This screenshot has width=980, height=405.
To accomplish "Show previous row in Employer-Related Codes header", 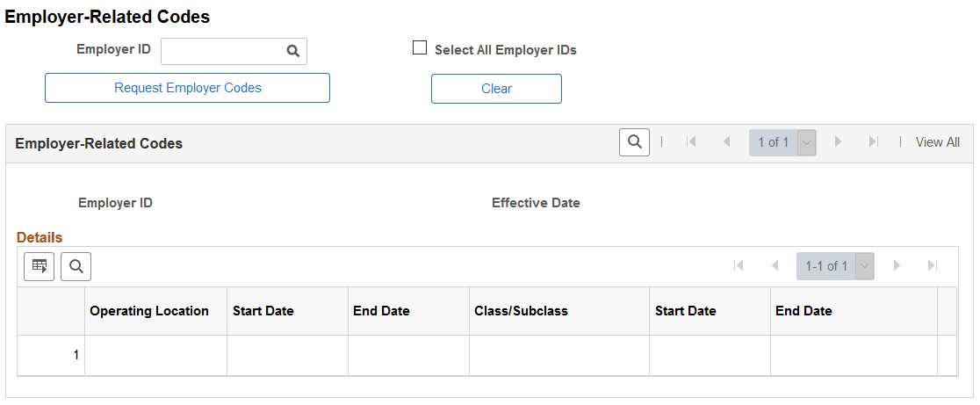I will pyautogui.click(x=726, y=141).
